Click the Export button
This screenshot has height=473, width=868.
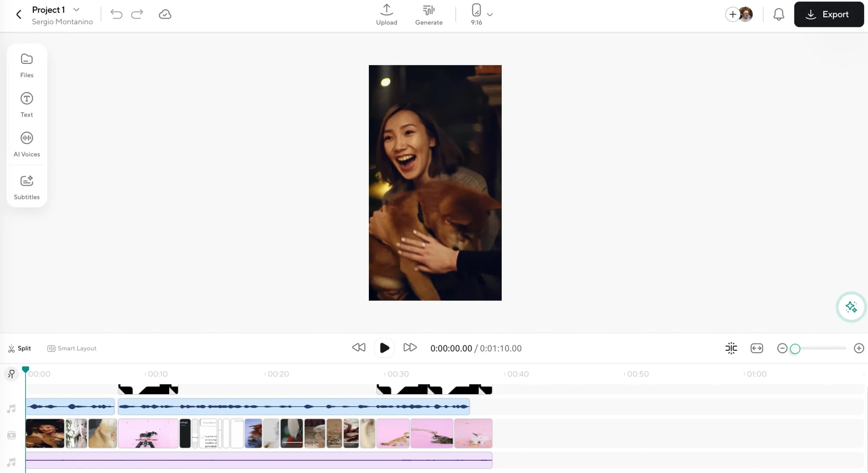click(829, 14)
